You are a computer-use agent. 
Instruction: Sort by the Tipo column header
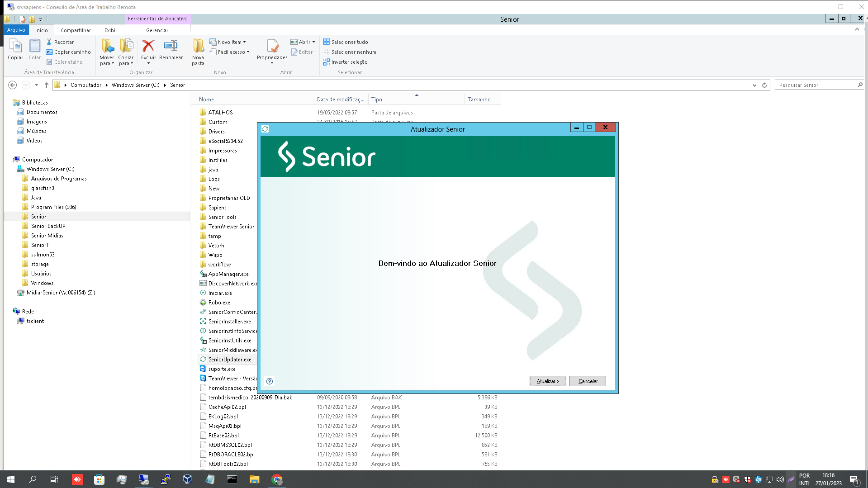coord(416,99)
